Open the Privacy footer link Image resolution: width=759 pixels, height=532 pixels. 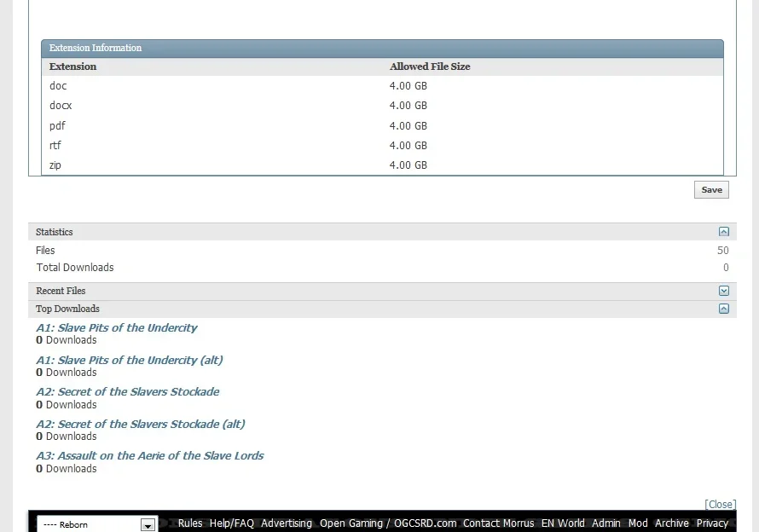click(712, 523)
